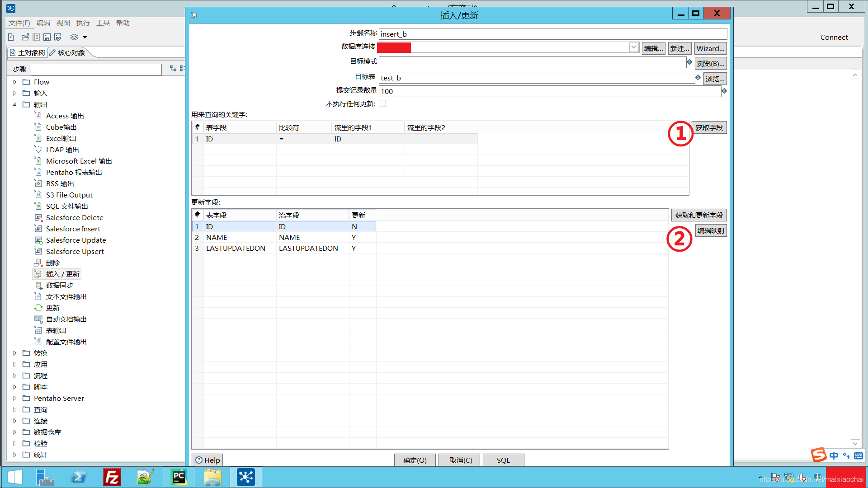
Task: Click variable diamond icon next to 目标表 field
Action: (698, 77)
